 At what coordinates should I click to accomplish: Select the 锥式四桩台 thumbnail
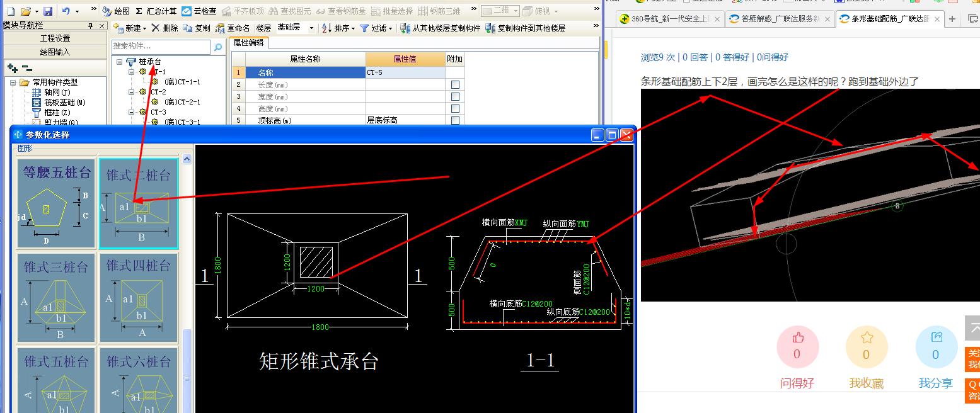click(x=139, y=298)
